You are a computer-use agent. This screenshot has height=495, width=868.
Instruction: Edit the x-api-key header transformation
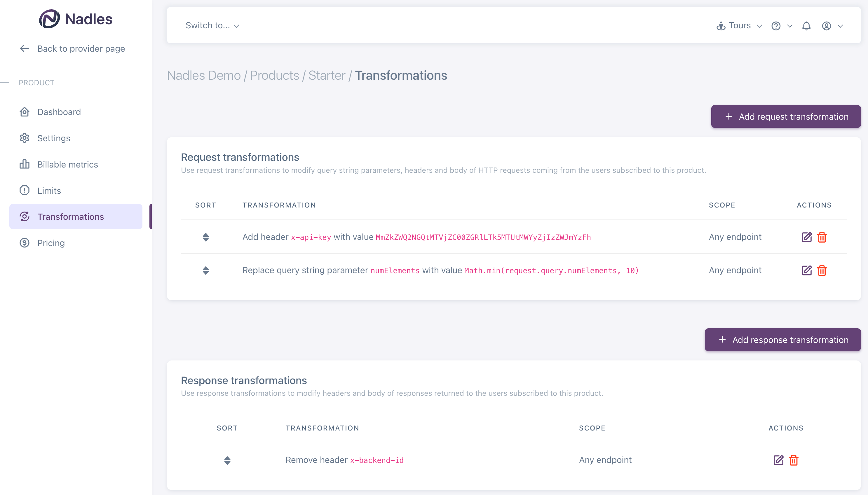[x=806, y=237]
